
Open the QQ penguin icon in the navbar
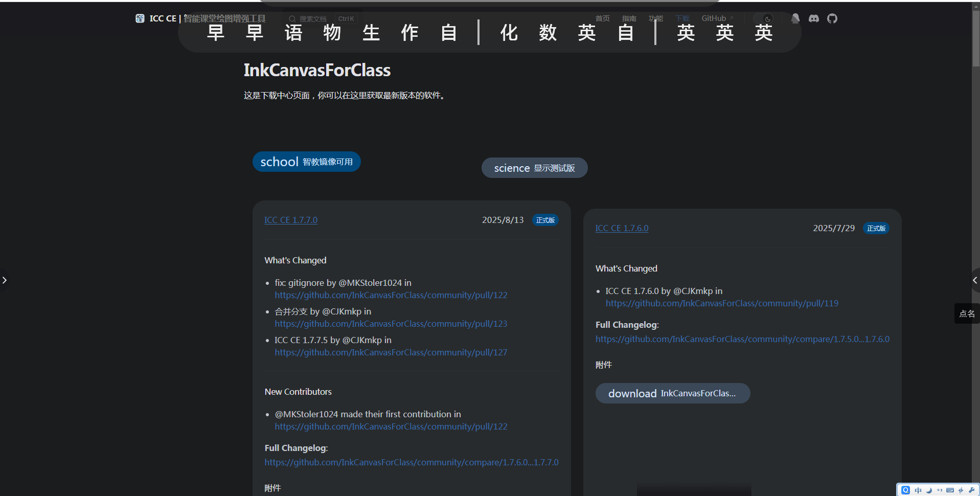795,18
